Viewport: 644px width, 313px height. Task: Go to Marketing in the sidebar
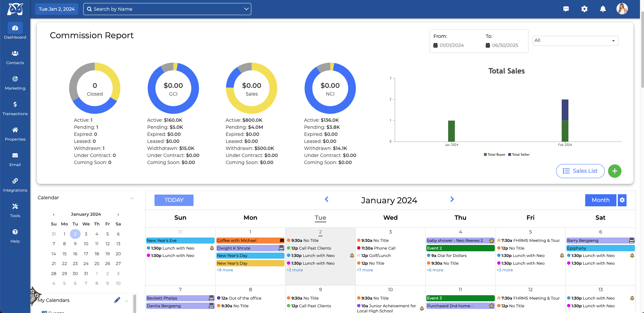[x=15, y=83]
